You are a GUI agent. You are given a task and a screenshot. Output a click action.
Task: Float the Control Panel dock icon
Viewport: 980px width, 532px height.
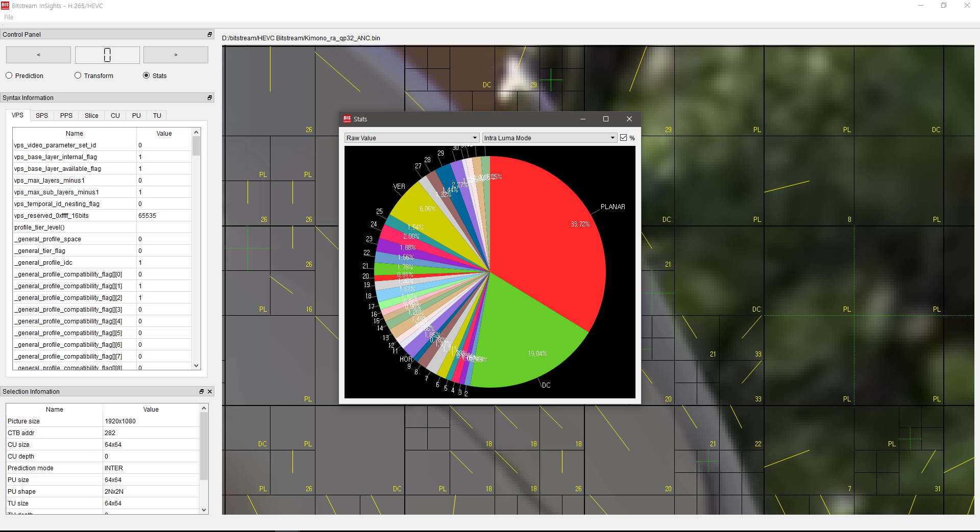click(210, 34)
